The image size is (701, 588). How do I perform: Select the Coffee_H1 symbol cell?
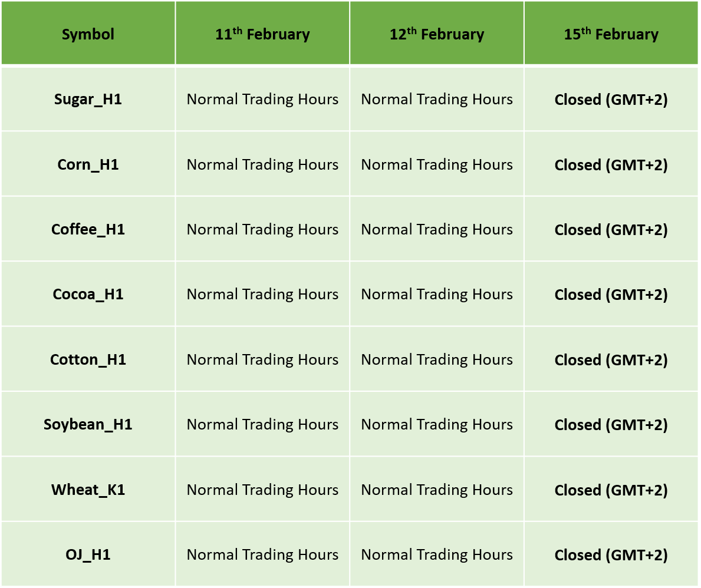point(88,229)
